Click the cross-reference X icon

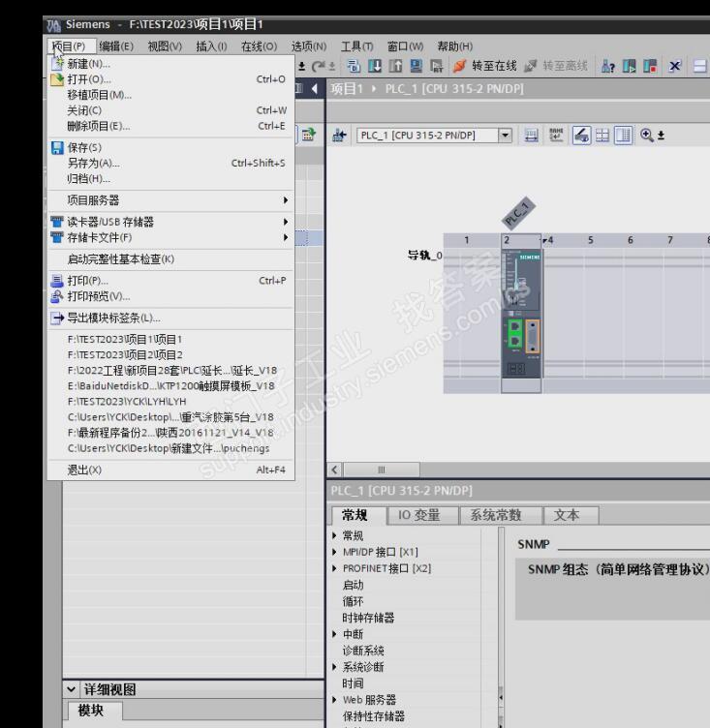coord(675,66)
